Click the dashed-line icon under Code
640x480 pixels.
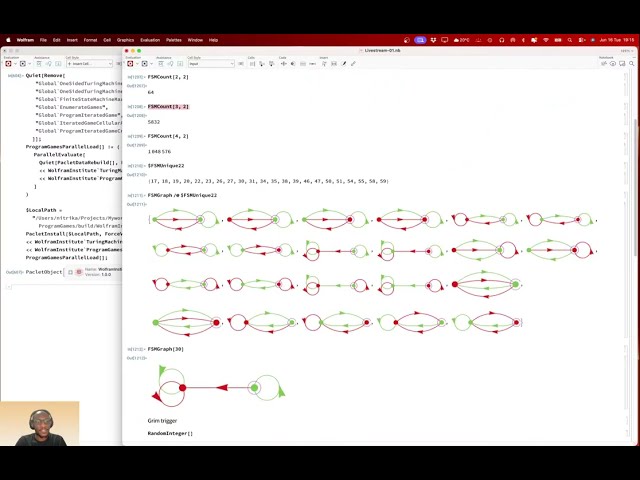(x=313, y=64)
